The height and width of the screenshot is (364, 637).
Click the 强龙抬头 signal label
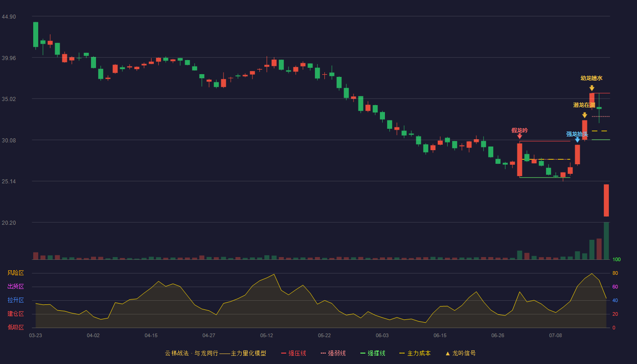pos(577,134)
